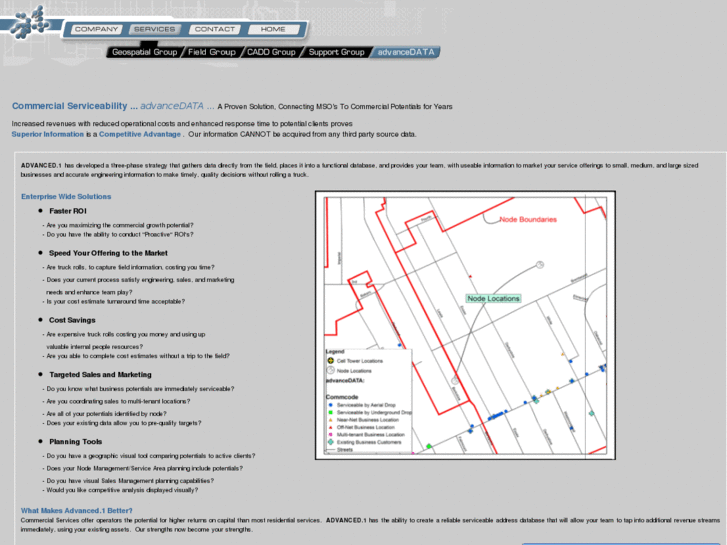Screen dimensions: 727x545
Task: Click the bold ADVANCED.1 text in intro paragraph
Action: pyautogui.click(x=41, y=165)
